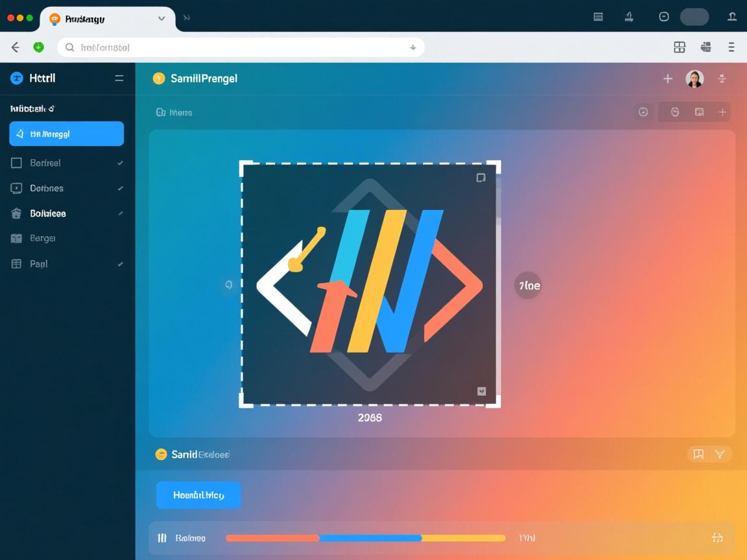
Task: Click the bookmark icon in the Sanid row
Action: pos(698,454)
